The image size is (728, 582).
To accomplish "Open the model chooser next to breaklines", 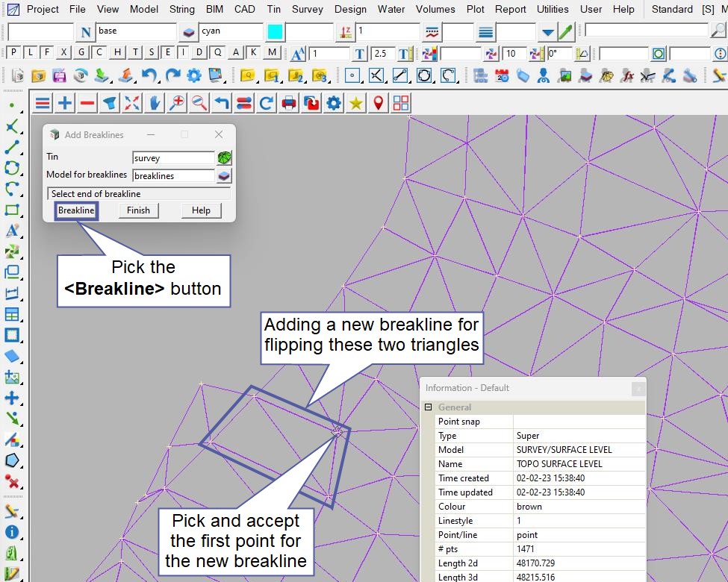I will [x=224, y=176].
